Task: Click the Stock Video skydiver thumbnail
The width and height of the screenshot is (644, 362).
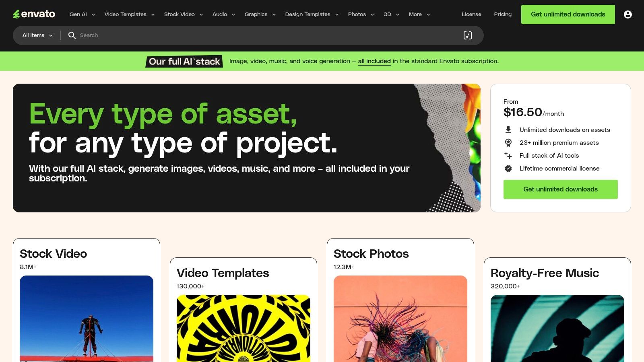Action: click(87, 319)
